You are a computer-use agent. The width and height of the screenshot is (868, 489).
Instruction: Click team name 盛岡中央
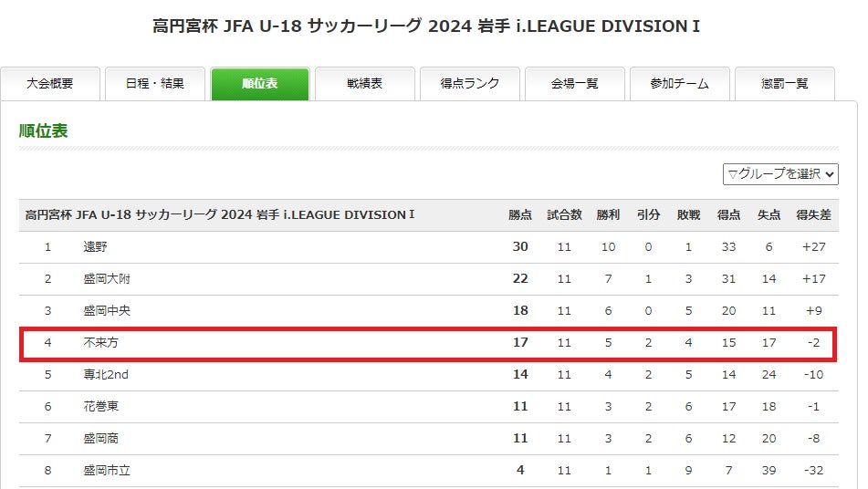coord(107,311)
